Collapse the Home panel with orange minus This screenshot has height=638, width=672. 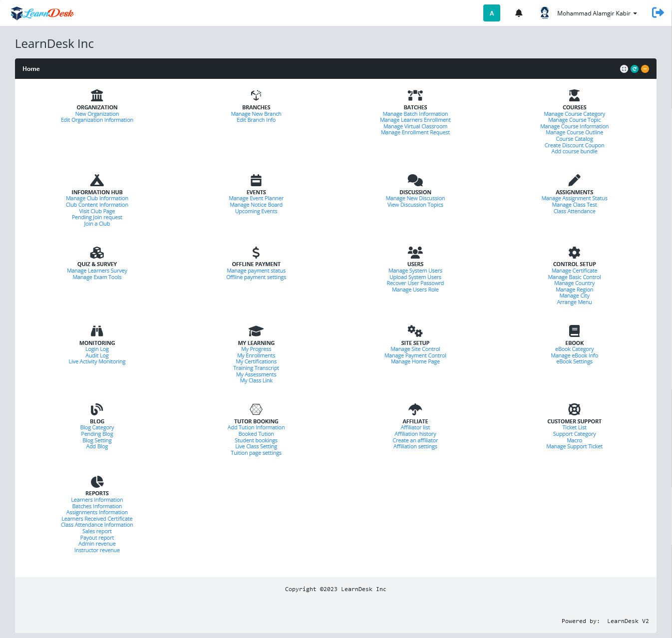click(x=645, y=69)
